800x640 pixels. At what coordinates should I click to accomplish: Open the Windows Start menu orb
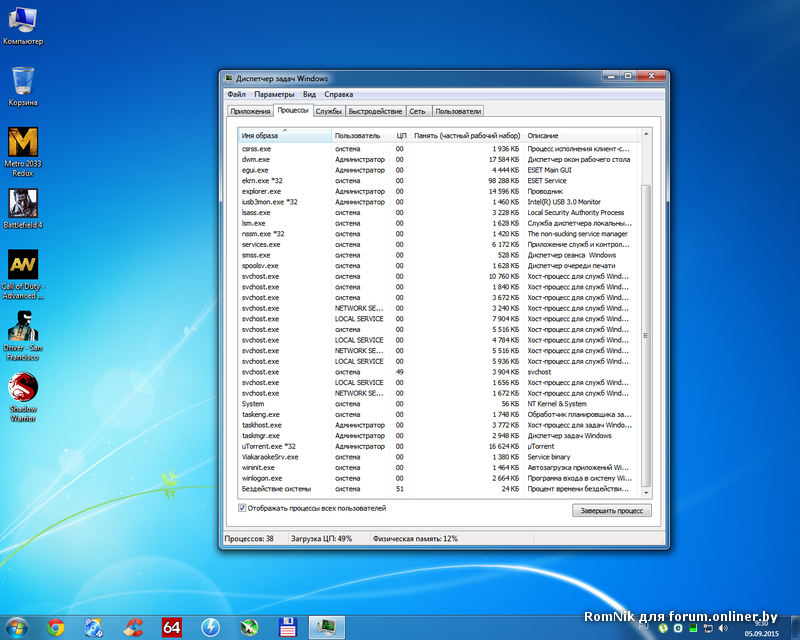[18, 627]
